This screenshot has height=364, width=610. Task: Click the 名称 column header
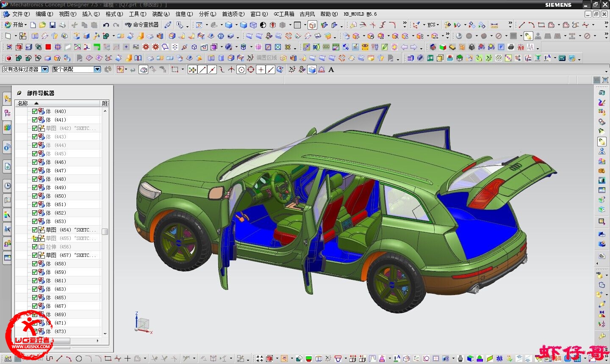[58, 103]
